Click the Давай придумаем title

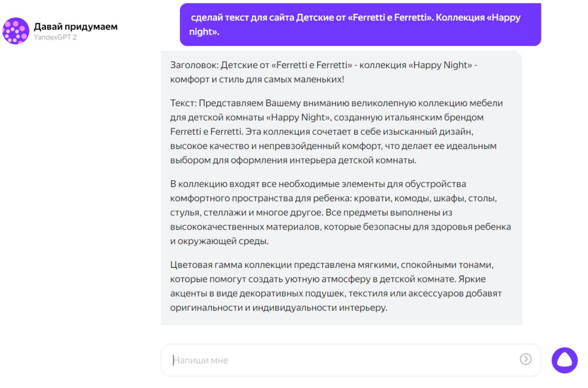(x=76, y=26)
